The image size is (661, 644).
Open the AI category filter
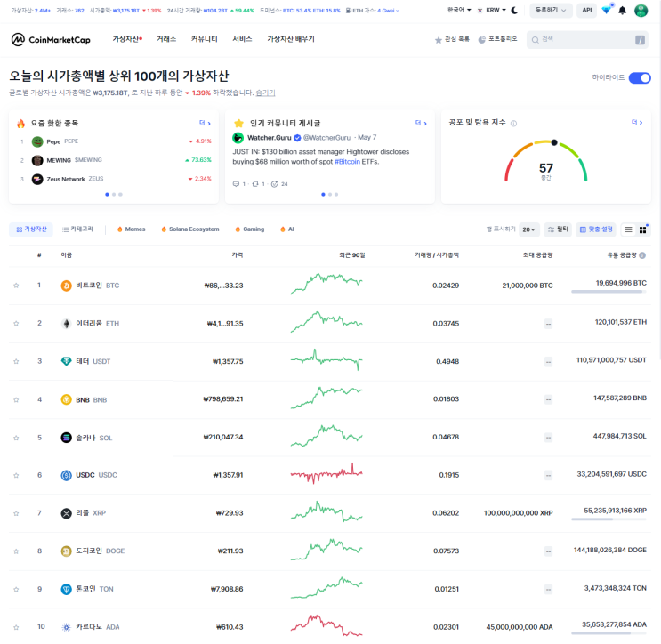pos(287,229)
